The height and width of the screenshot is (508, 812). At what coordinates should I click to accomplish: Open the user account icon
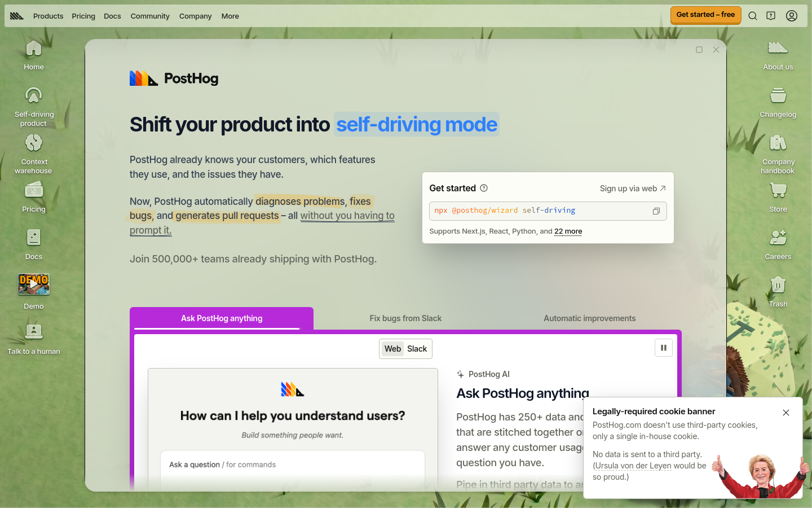coord(792,16)
